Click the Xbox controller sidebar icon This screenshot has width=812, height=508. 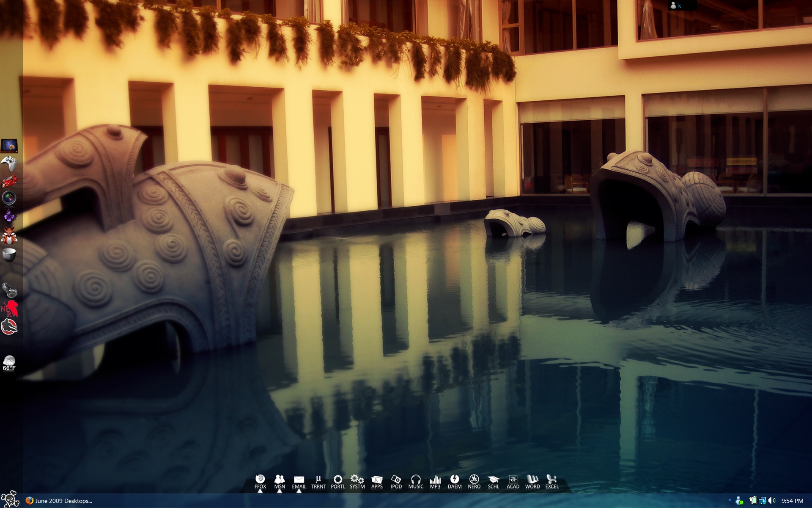click(9, 163)
